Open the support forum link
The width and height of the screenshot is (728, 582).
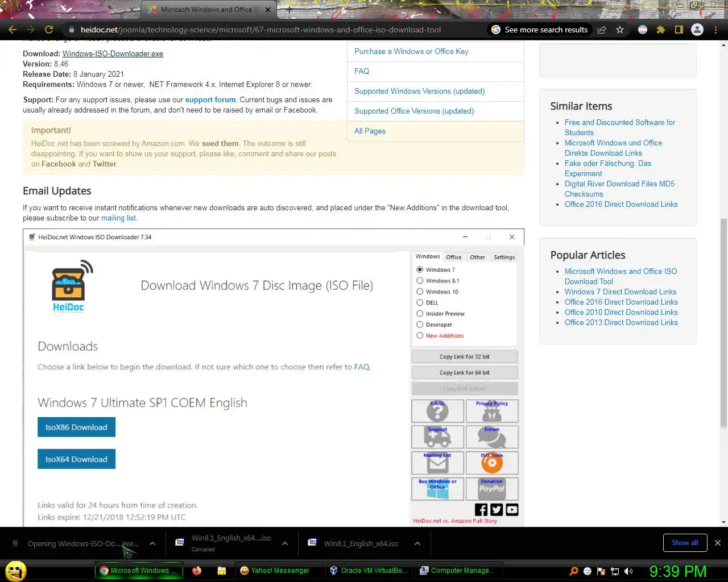[x=210, y=99]
